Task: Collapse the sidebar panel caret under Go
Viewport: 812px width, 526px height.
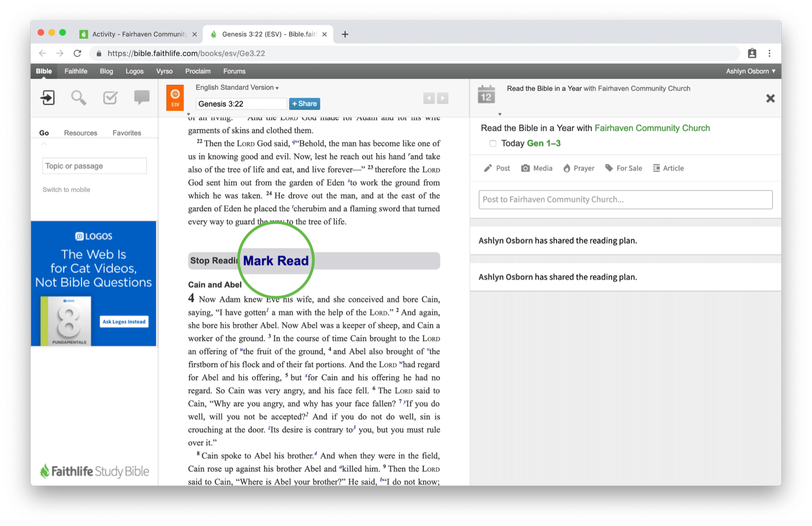Action: (44, 144)
